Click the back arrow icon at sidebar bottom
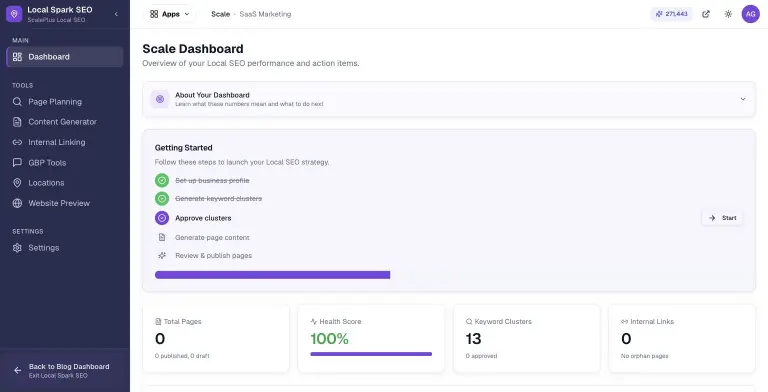Screen dimensions: 768x392 click(x=18, y=370)
